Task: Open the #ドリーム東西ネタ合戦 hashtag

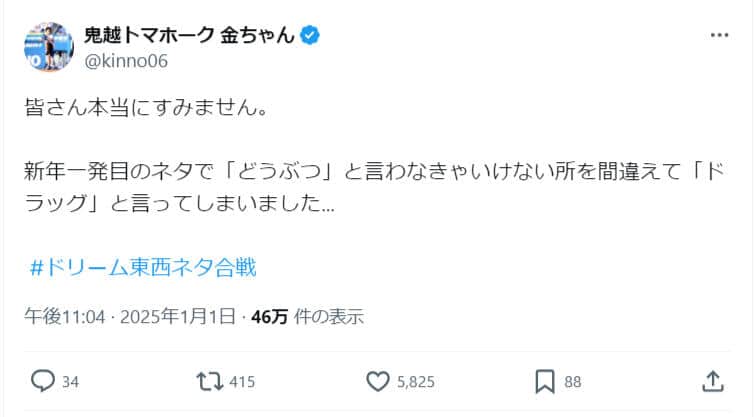Action: [x=143, y=267]
